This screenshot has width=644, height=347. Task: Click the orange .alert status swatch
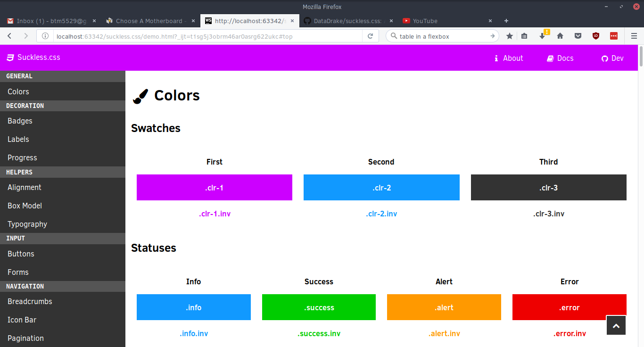[444, 307]
